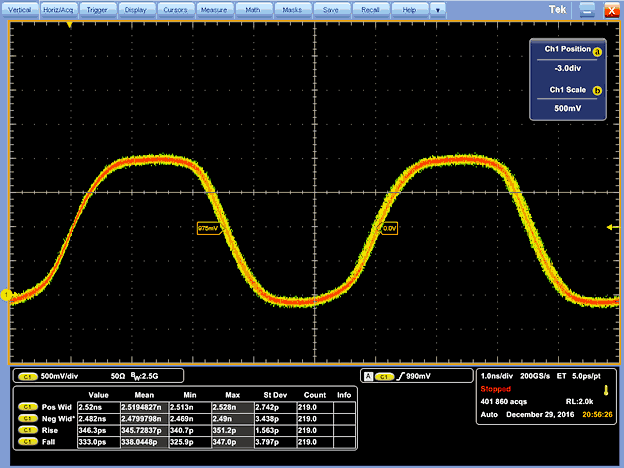The image size is (624, 468).
Task: Select the channel 1 ground reference marker
Action: tap(6, 295)
